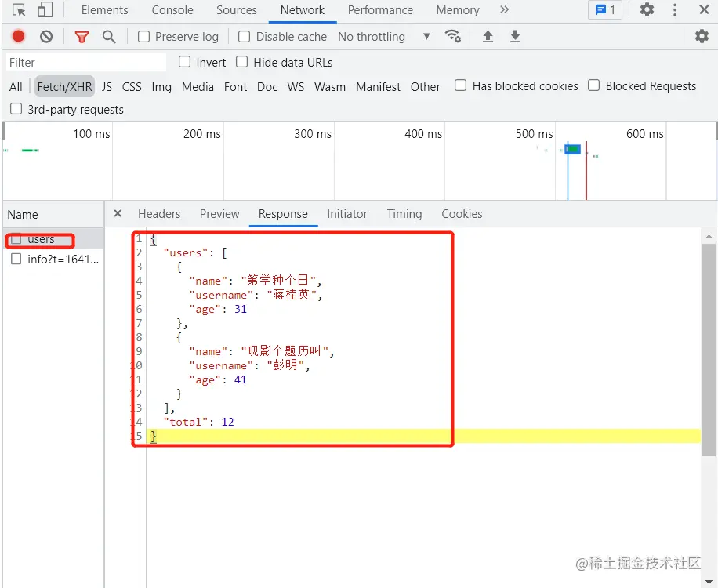
Task: Select the Response detail tab
Action: coord(283,214)
